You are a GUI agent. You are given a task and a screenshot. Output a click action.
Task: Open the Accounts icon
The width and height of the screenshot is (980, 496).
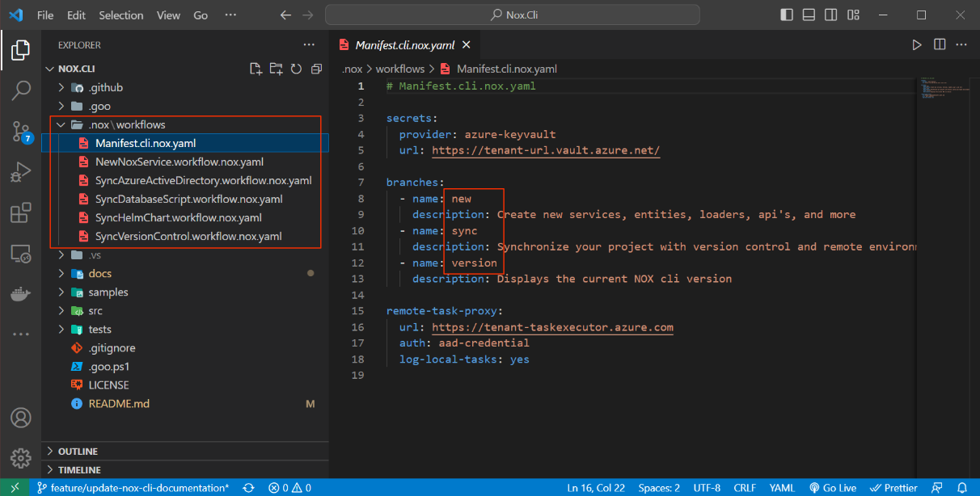(21, 418)
